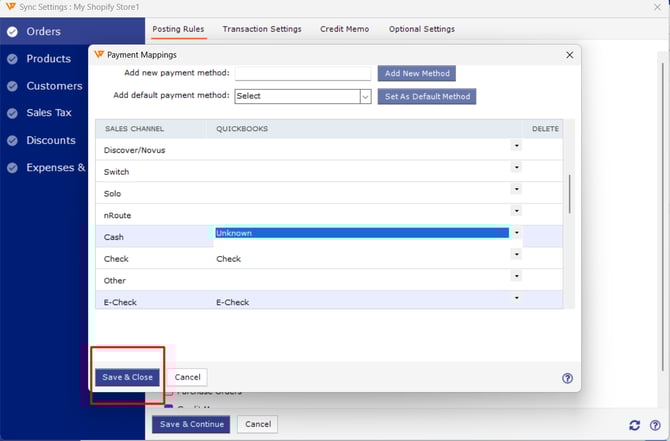Click the Orders checkmark icon in sidebar
Image resolution: width=670 pixels, height=441 pixels.
[x=12, y=32]
